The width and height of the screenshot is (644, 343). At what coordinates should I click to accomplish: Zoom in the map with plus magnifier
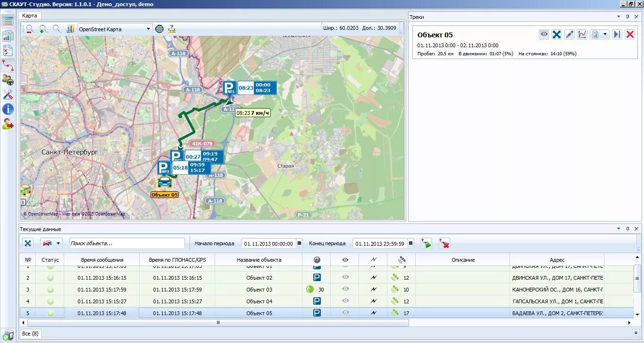pos(43,29)
